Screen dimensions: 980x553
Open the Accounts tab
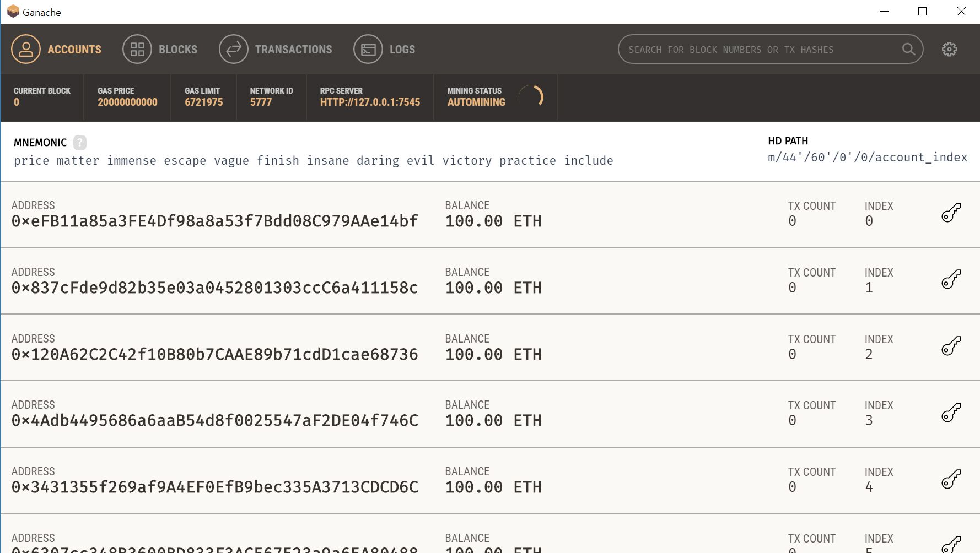tap(56, 50)
